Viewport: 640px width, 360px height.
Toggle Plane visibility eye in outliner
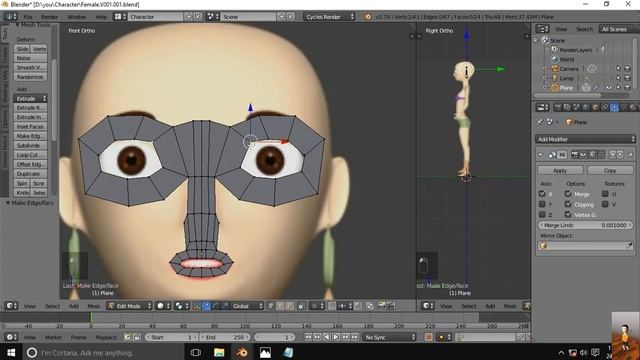click(x=608, y=87)
